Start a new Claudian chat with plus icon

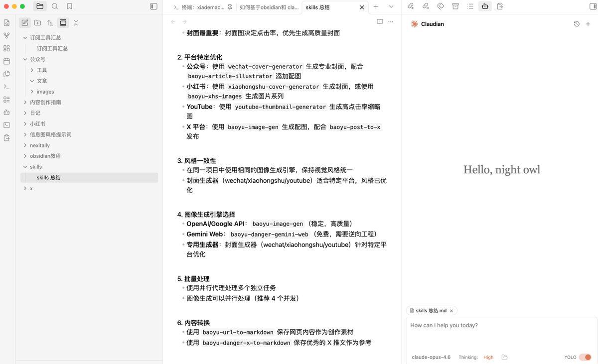tap(588, 24)
